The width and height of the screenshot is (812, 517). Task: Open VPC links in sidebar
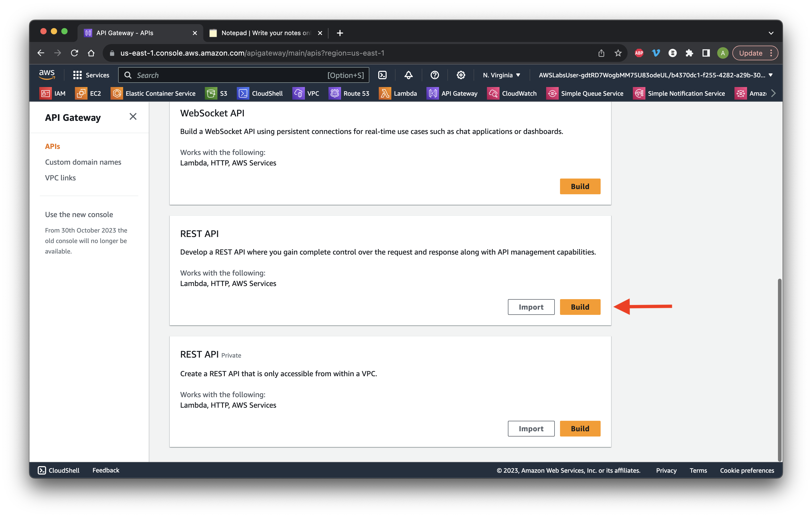click(x=60, y=177)
